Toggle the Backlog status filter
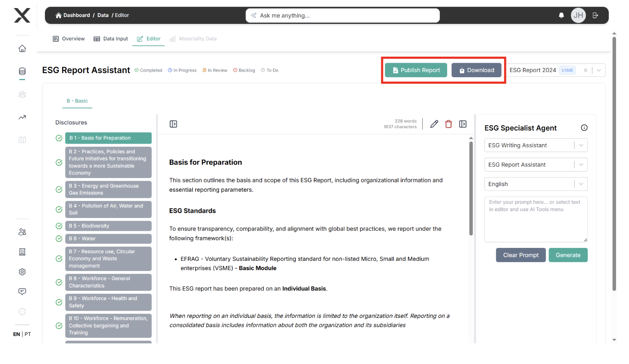 click(x=244, y=70)
